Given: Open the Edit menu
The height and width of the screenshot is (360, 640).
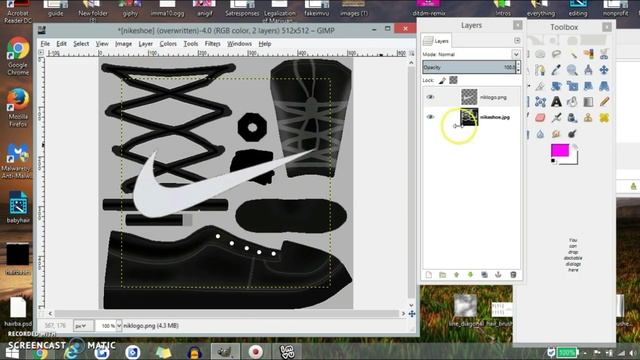Looking at the screenshot, I should pyautogui.click(x=61, y=44).
